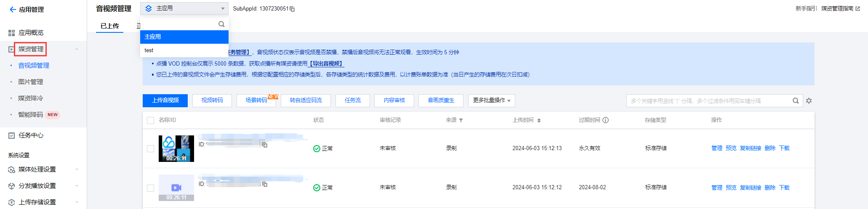Sort by 上传时间 with the sort arrows

[539, 120]
